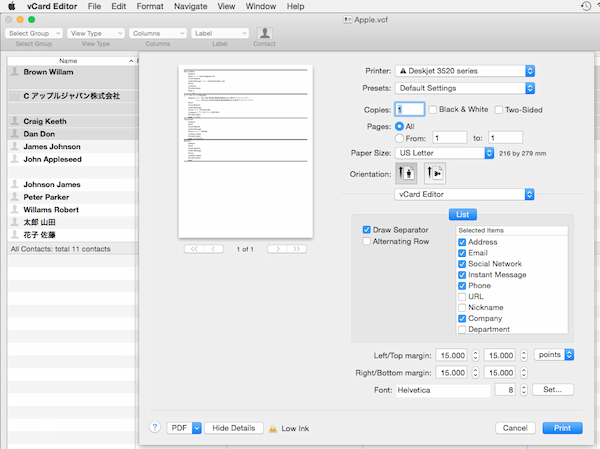This screenshot has width=600, height=449.
Task: Enable Black & White checkbox
Action: 433,110
